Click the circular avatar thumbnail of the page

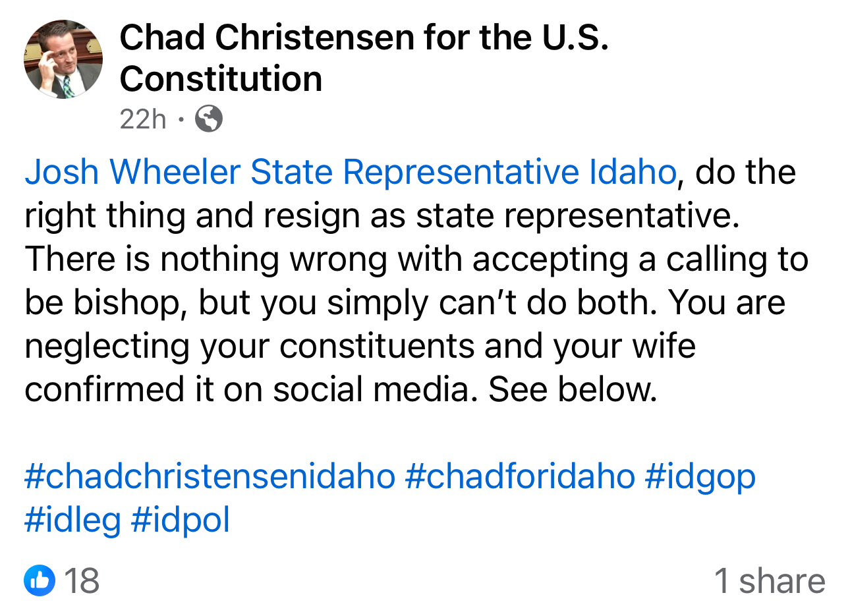coord(63,59)
